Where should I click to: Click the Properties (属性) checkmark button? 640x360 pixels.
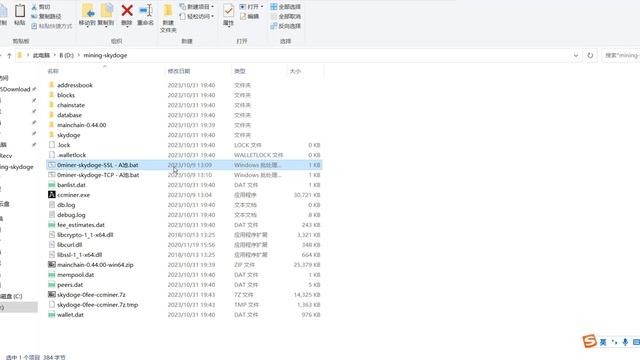point(229,15)
